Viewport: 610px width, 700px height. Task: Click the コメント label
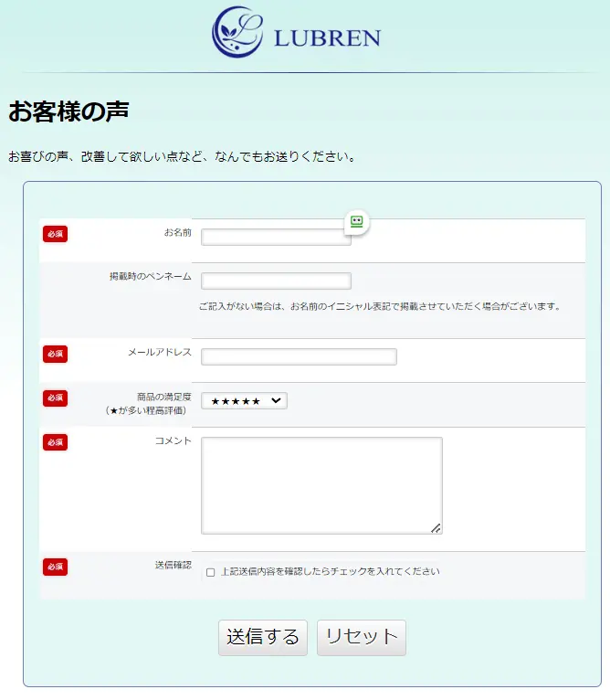coord(174,440)
